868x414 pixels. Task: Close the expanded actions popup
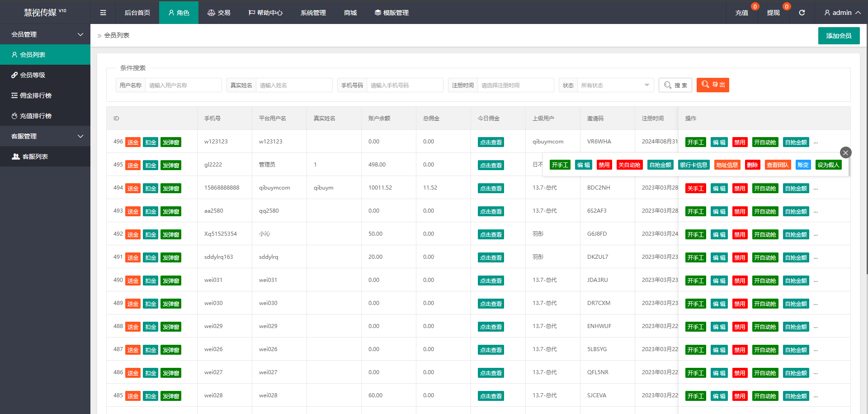click(x=845, y=153)
